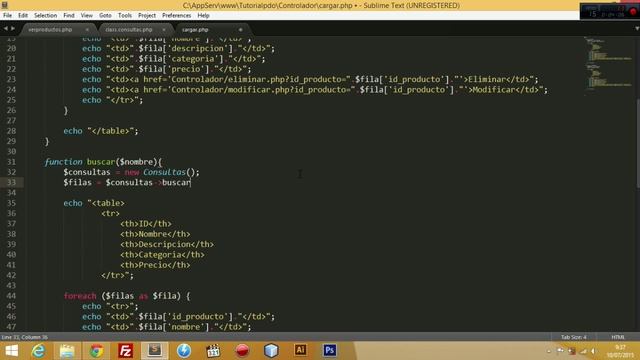Viewport: 640px width, 360px height.
Task: Select the cargar.php tab
Action: click(195, 30)
